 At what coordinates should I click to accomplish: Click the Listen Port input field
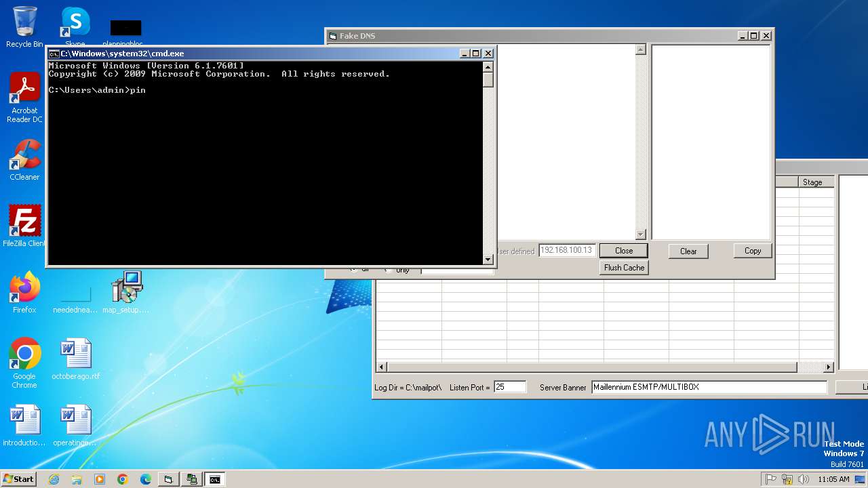pos(510,387)
